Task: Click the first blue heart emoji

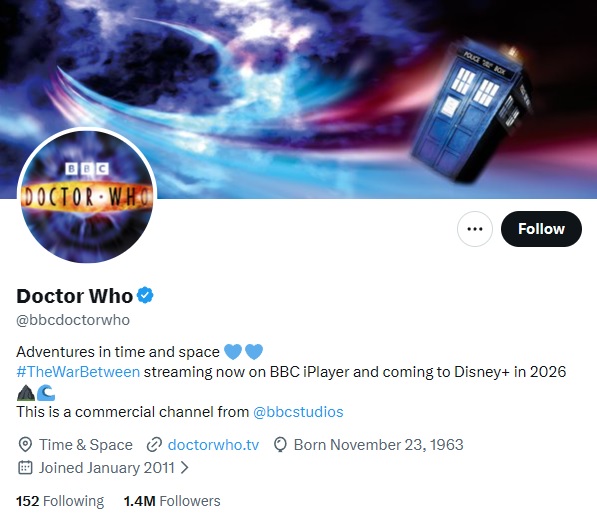Action: (233, 351)
